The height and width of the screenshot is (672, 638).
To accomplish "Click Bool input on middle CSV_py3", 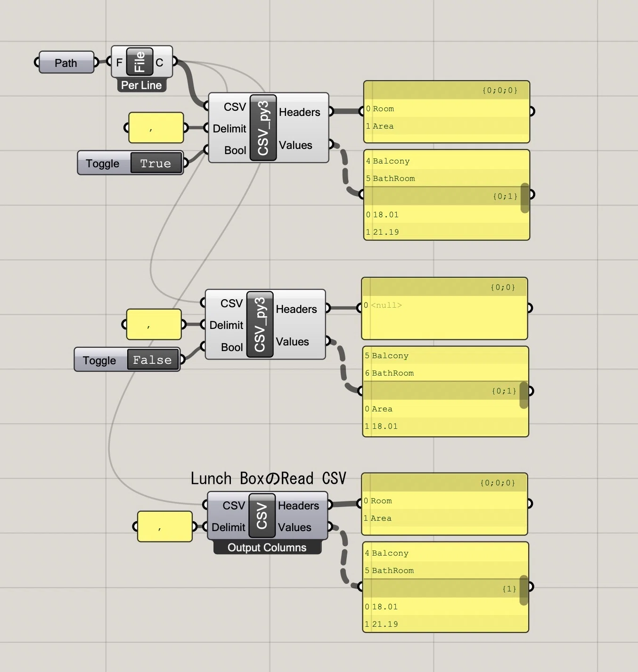I will (x=232, y=347).
